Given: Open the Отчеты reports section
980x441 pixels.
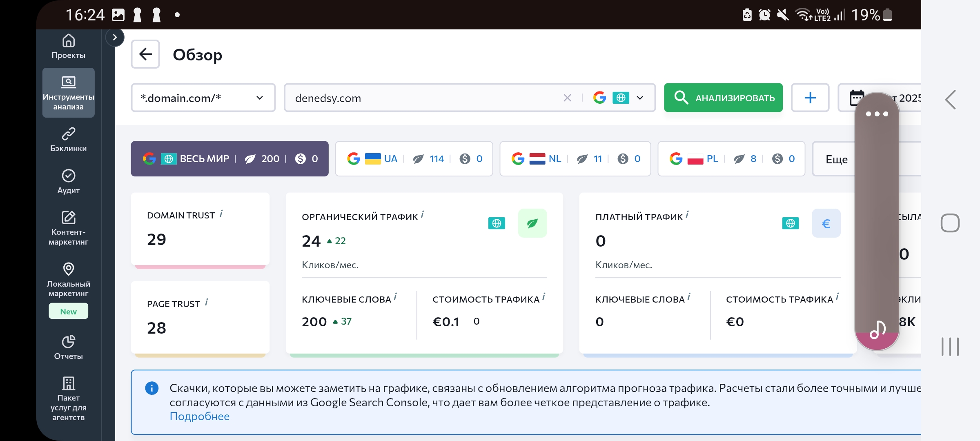Looking at the screenshot, I should tap(68, 347).
